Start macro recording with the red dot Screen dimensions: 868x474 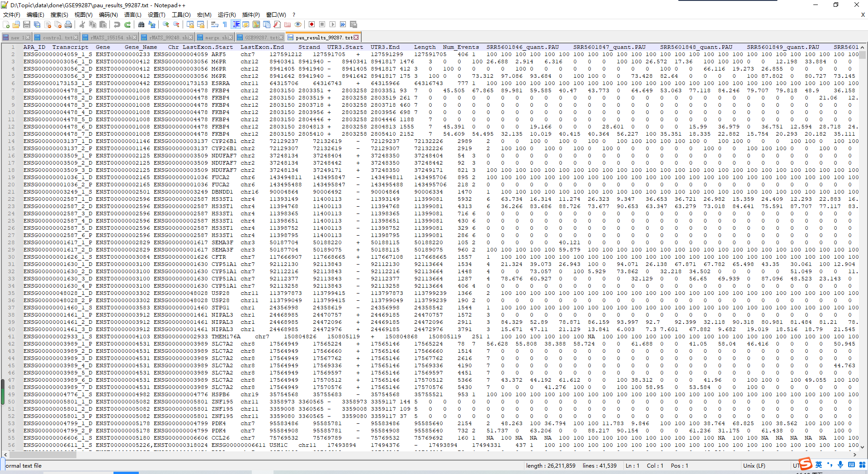[311, 24]
